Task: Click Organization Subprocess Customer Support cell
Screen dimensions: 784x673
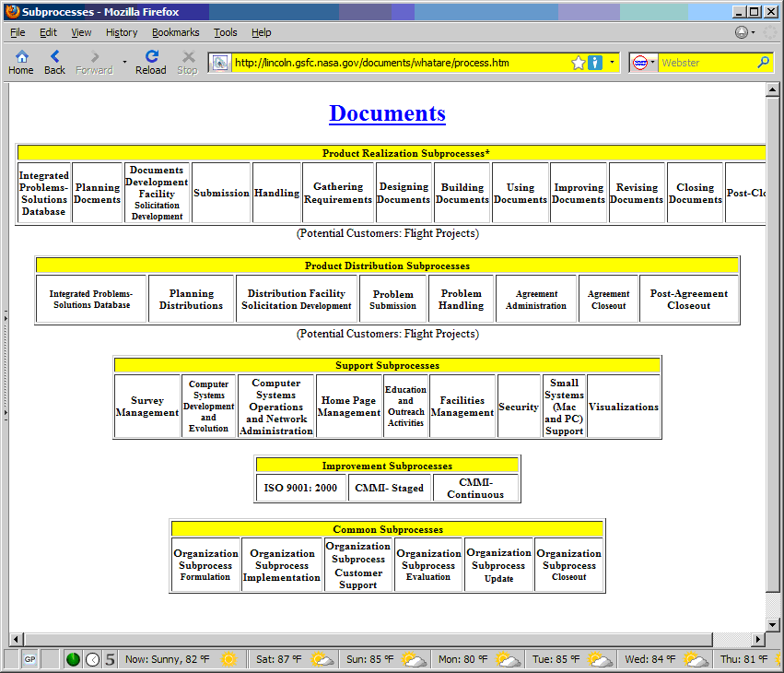Action: tap(358, 565)
